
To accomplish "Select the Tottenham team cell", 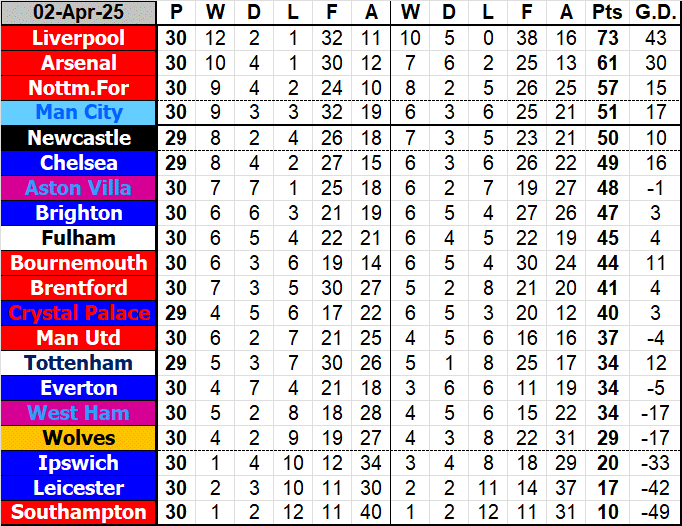I will (x=79, y=363).
